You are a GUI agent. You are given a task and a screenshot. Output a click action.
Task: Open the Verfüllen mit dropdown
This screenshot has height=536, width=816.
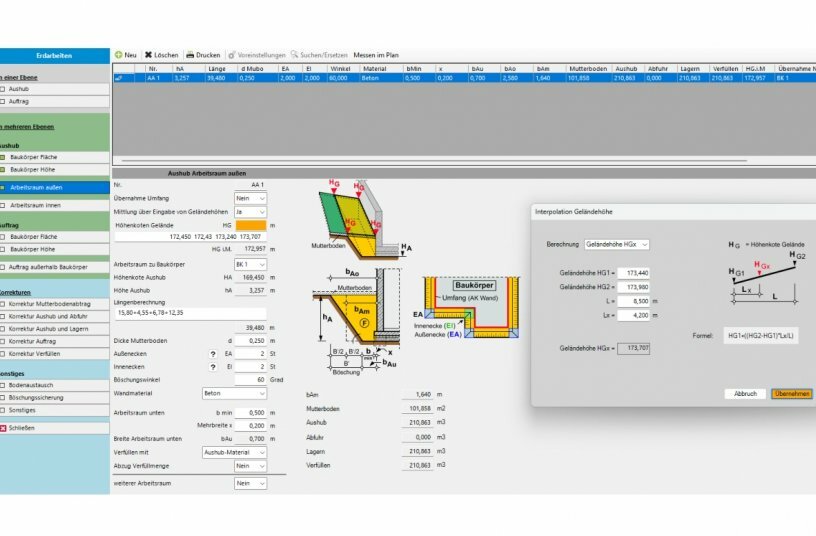[234, 453]
